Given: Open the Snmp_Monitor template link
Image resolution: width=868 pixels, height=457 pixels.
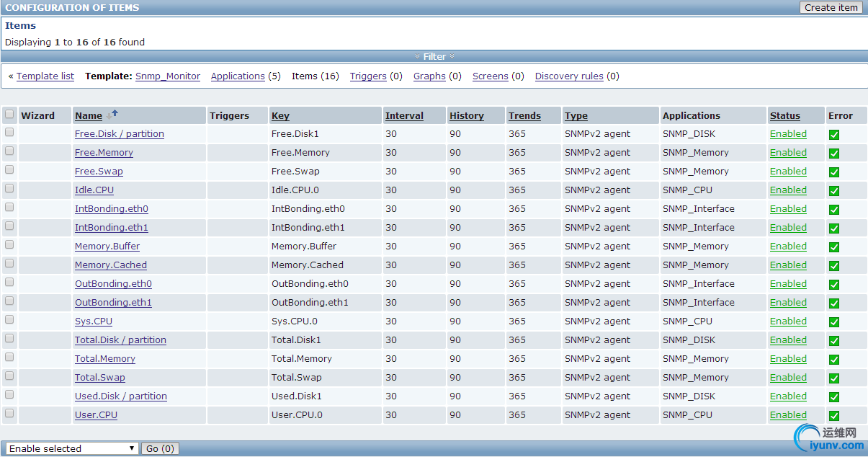Looking at the screenshot, I should [x=168, y=76].
